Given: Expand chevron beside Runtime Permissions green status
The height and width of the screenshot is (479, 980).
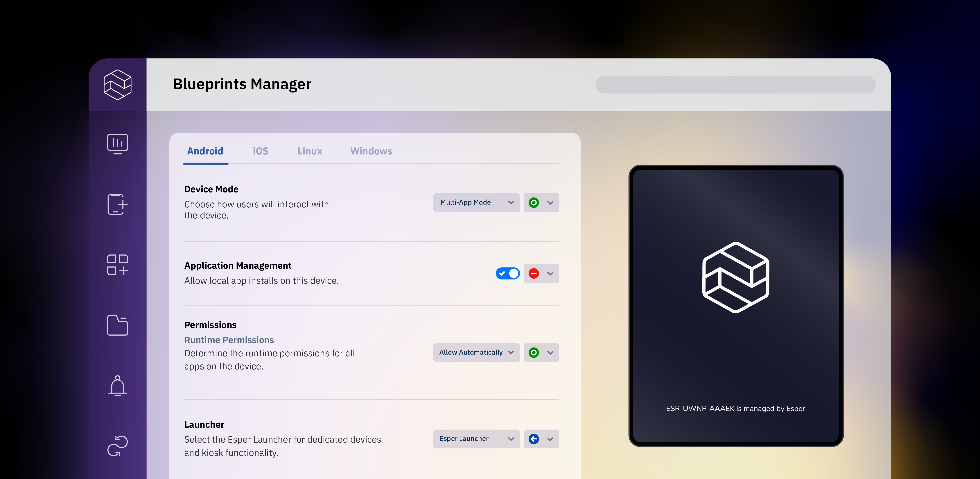Looking at the screenshot, I should 550,353.
